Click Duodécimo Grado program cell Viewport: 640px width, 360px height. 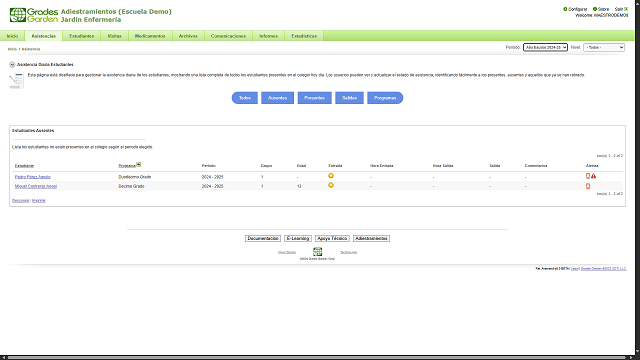click(x=135, y=177)
